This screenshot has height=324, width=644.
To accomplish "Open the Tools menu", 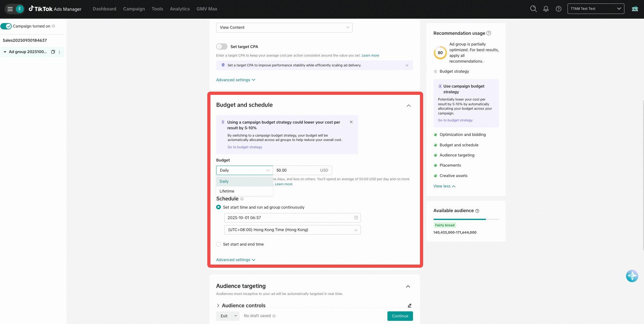I will coord(157,9).
